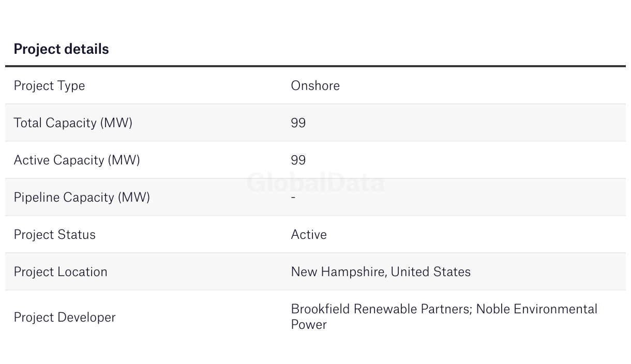Select the Pipeline Capacity (MW) label
Viewport: 631px width, 364px height.
tap(82, 198)
